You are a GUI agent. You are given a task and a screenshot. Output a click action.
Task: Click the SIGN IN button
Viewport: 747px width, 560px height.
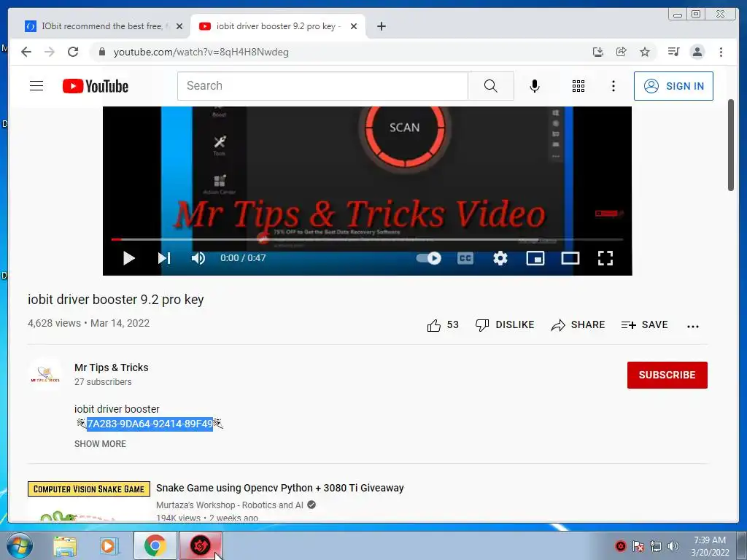673,86
